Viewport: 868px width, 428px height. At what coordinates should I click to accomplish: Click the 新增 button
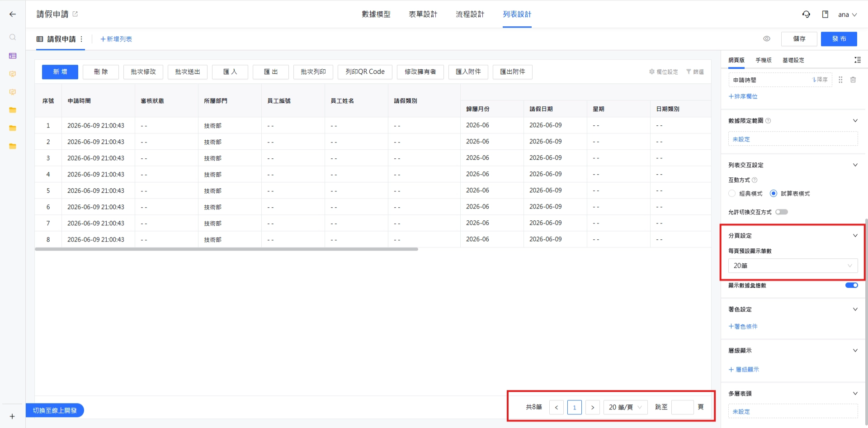(x=60, y=72)
